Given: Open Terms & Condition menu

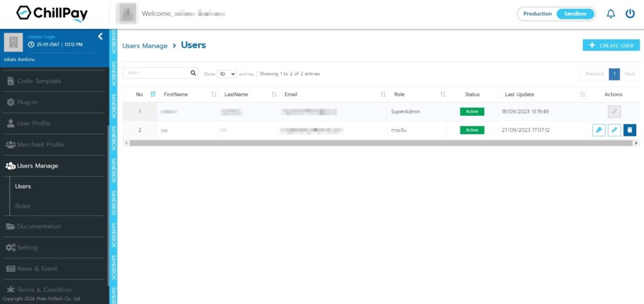Looking at the screenshot, I should tap(54, 290).
